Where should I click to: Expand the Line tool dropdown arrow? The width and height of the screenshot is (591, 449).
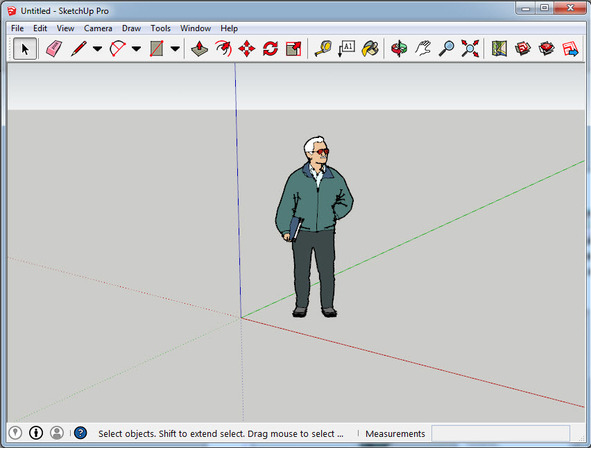[x=98, y=49]
